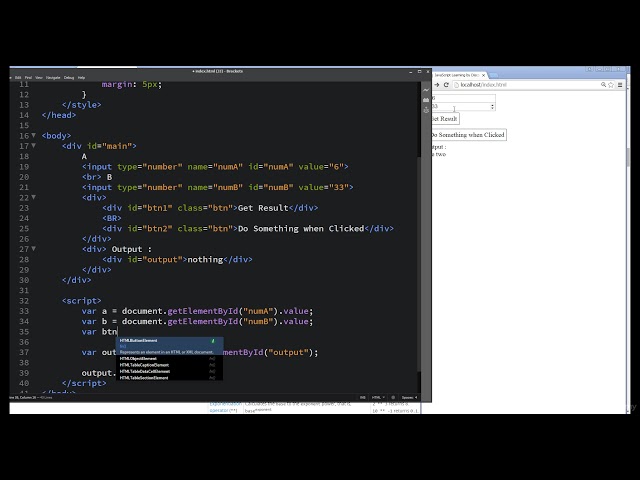Click 'numA' in the getElementById call on line 33
Screen dimensions: 640x480
point(258,311)
